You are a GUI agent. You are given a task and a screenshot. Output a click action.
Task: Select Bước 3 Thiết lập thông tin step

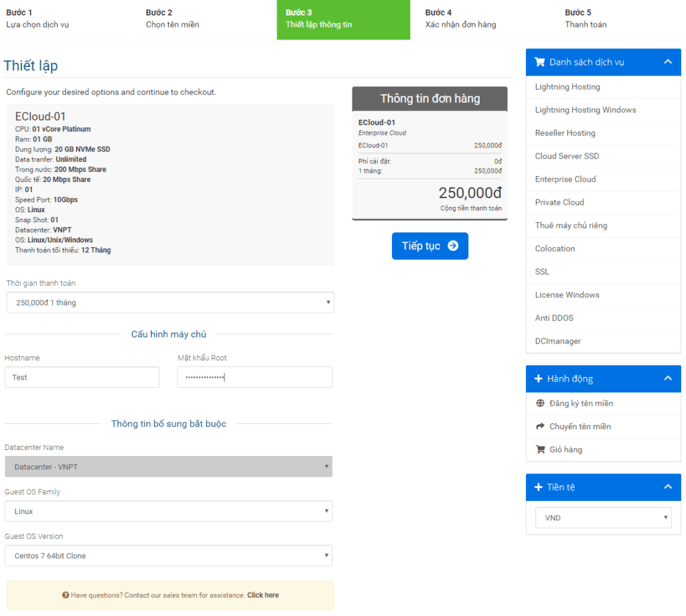coord(344,19)
